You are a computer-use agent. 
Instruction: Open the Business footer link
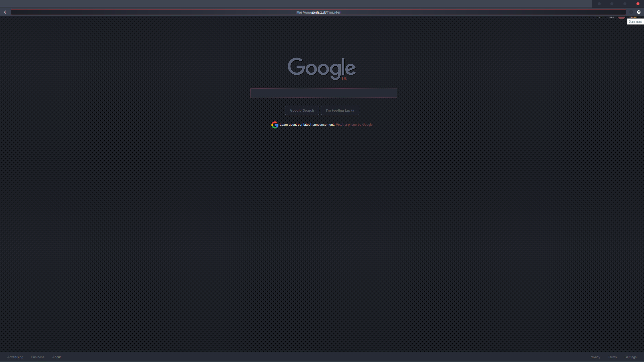(37, 357)
